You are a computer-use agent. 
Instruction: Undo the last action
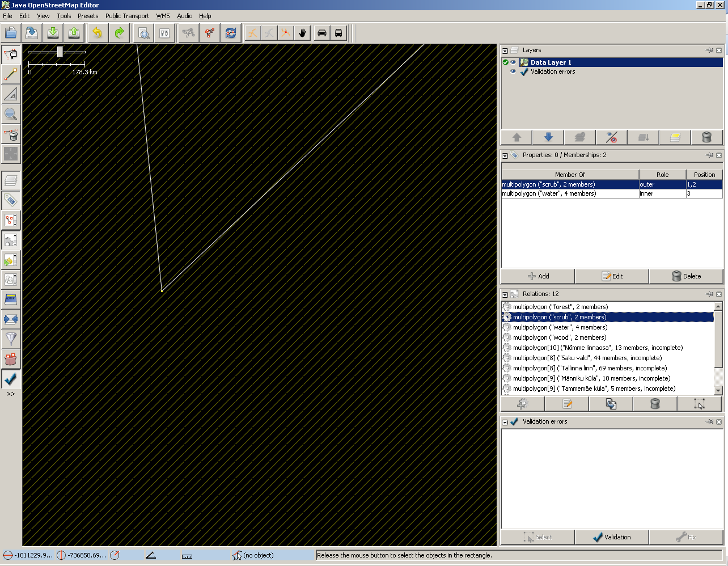tap(98, 33)
